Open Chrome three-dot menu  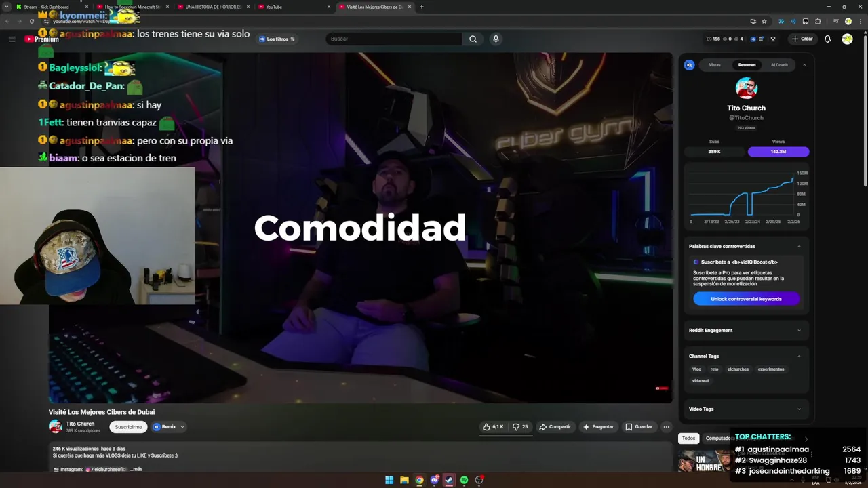tap(860, 21)
